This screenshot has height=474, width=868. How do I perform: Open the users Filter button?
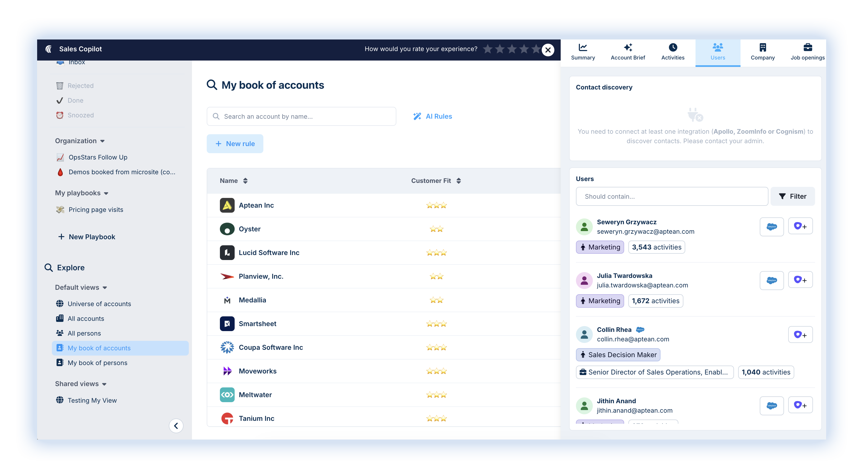pyautogui.click(x=792, y=196)
